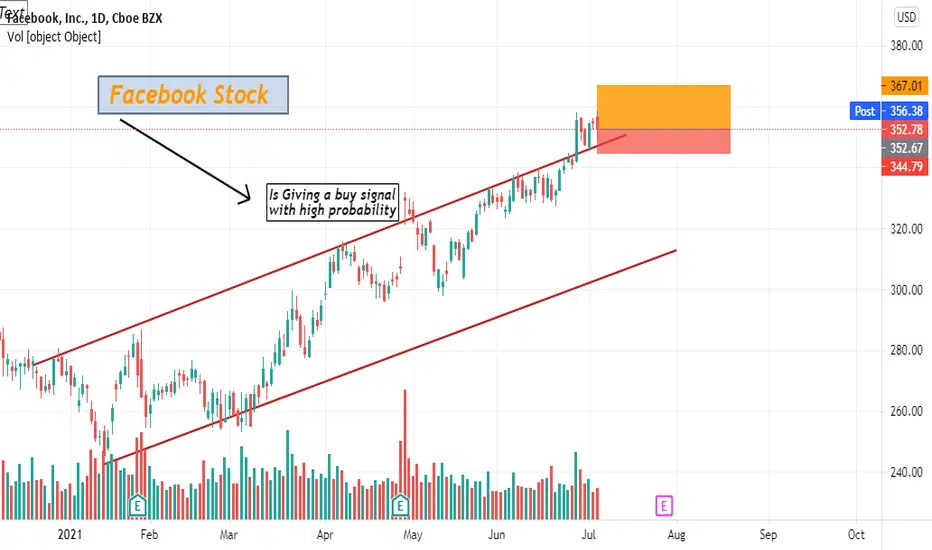932x550 pixels.
Task: Click the Facebook, Inc. symbol title
Action: pos(84,18)
